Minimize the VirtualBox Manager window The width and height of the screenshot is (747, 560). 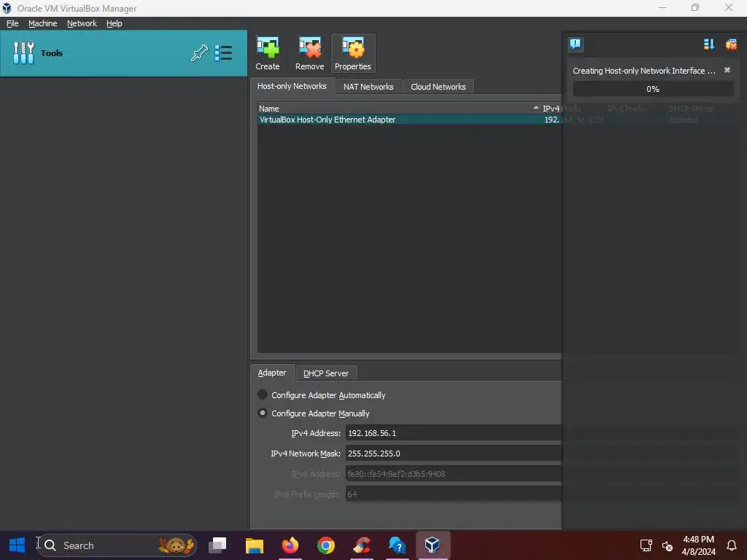[662, 7]
